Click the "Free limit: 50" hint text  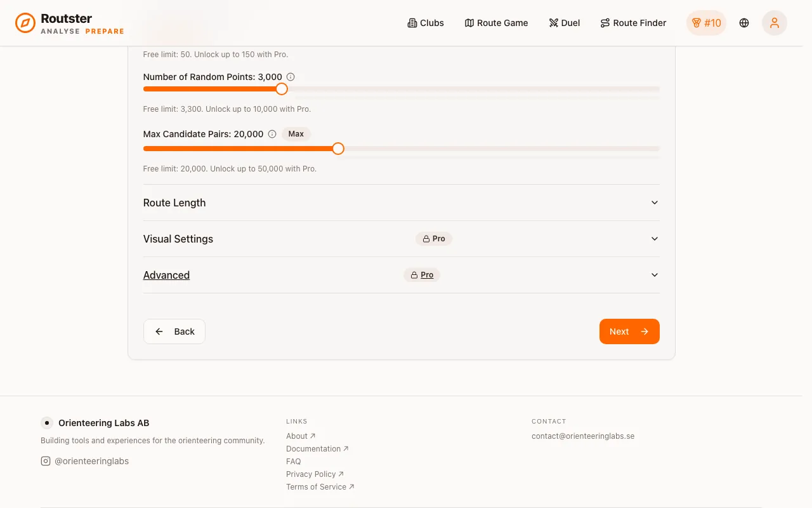point(216,55)
